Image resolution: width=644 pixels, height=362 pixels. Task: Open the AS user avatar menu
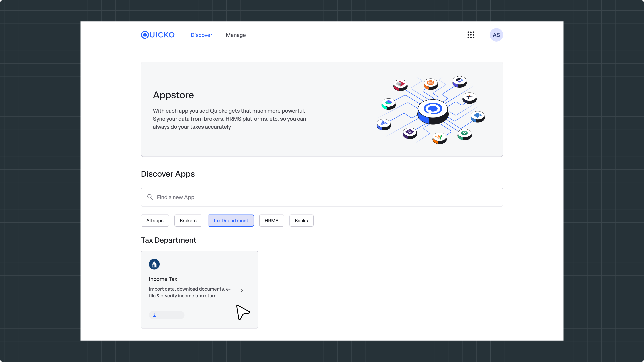496,35
